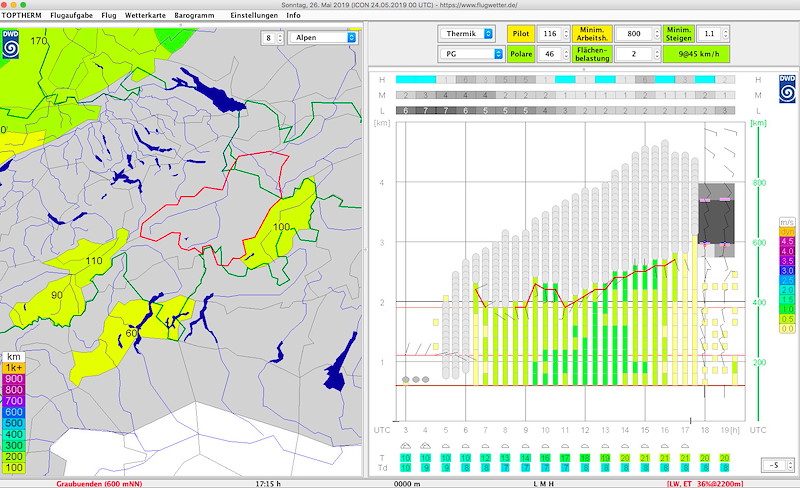Select the weather symbol under 10 UTC
The height and width of the screenshot is (488, 800).
point(545,446)
